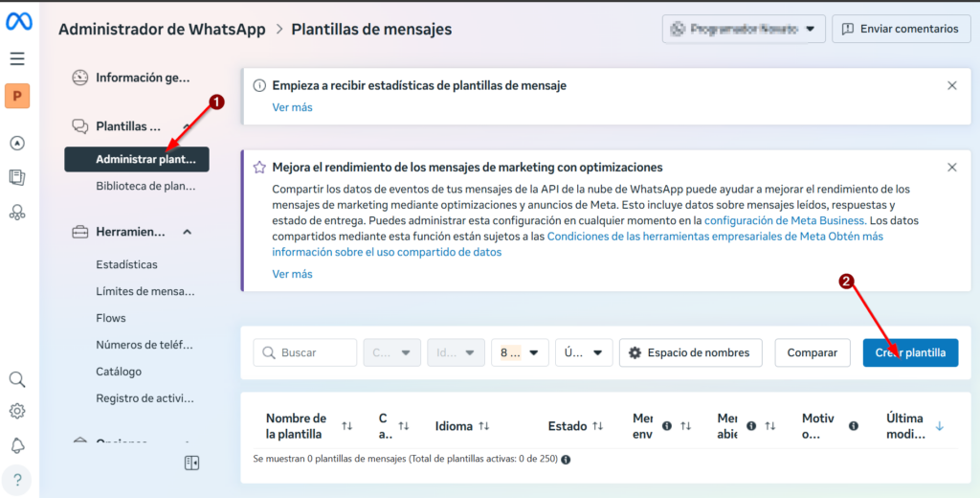Click the search magnifier icon in left rail

click(17, 379)
